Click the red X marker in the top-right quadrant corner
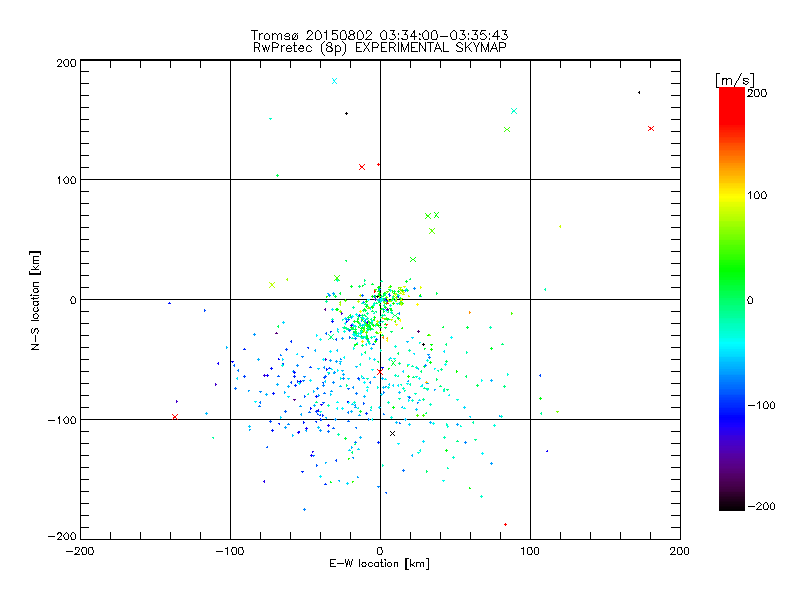Screen dimensions: 800x600 coord(651,129)
